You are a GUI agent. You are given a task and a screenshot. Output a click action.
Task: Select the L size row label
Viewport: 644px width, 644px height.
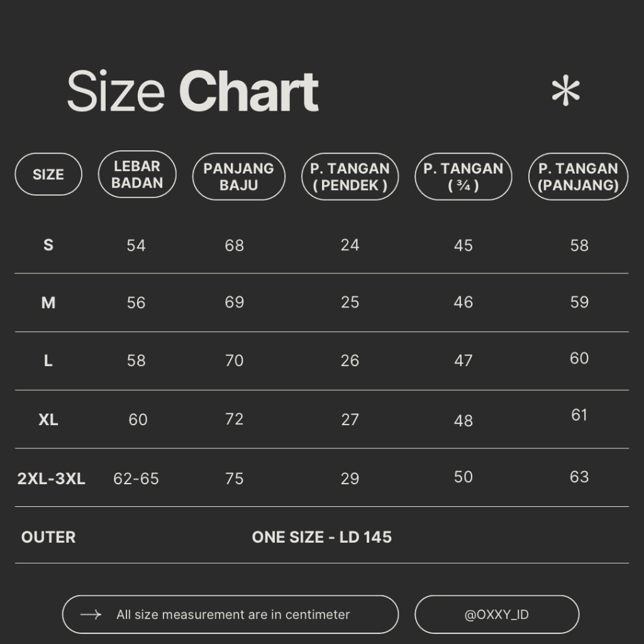click(x=48, y=361)
